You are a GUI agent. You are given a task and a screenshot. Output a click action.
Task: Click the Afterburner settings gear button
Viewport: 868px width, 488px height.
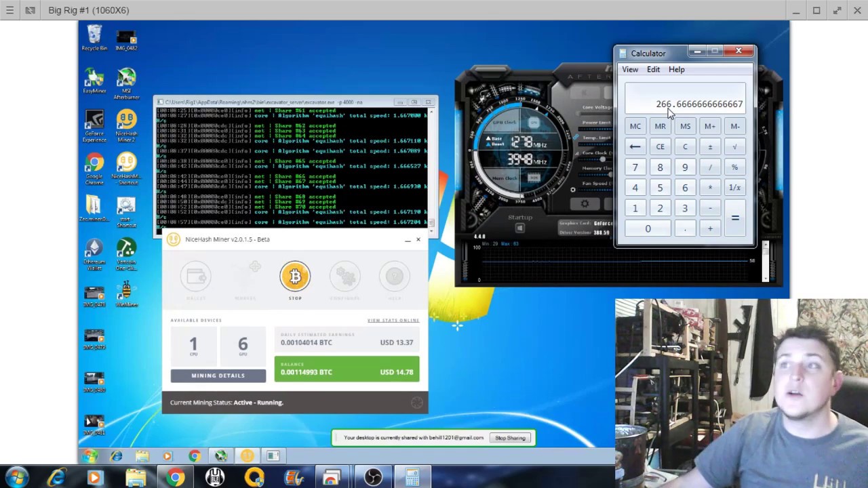(585, 203)
